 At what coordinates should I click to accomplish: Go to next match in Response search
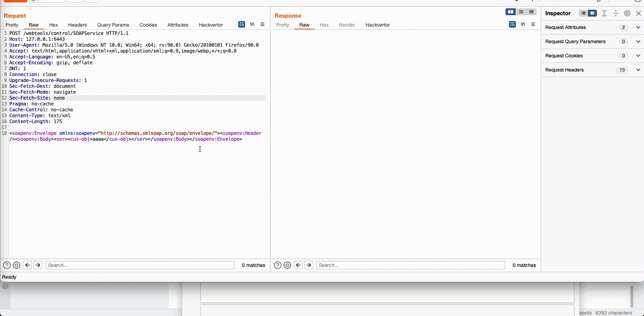(308, 265)
